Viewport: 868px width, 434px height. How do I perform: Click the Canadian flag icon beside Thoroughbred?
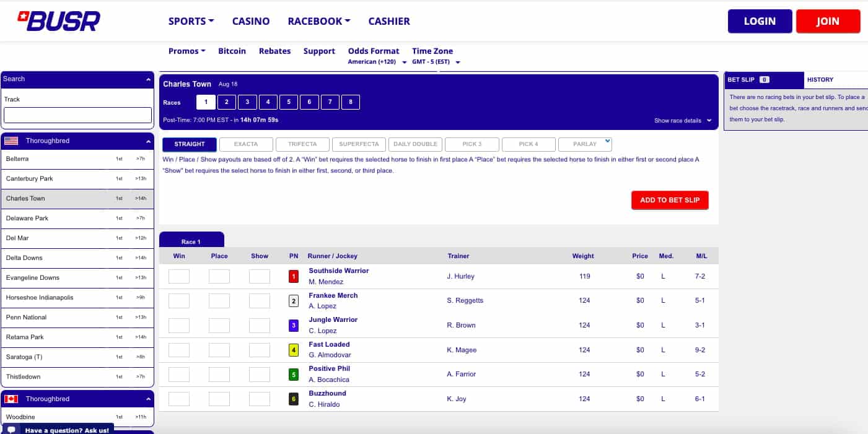pyautogui.click(x=11, y=399)
